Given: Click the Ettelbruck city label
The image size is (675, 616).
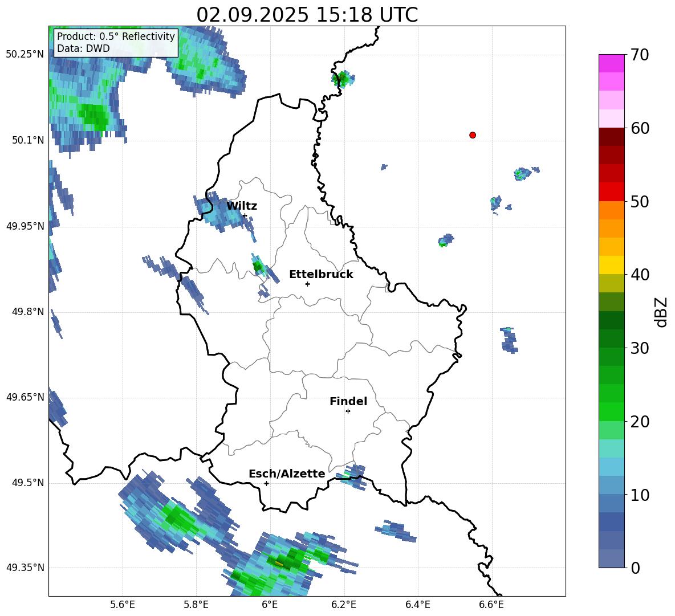Looking at the screenshot, I should point(321,275).
